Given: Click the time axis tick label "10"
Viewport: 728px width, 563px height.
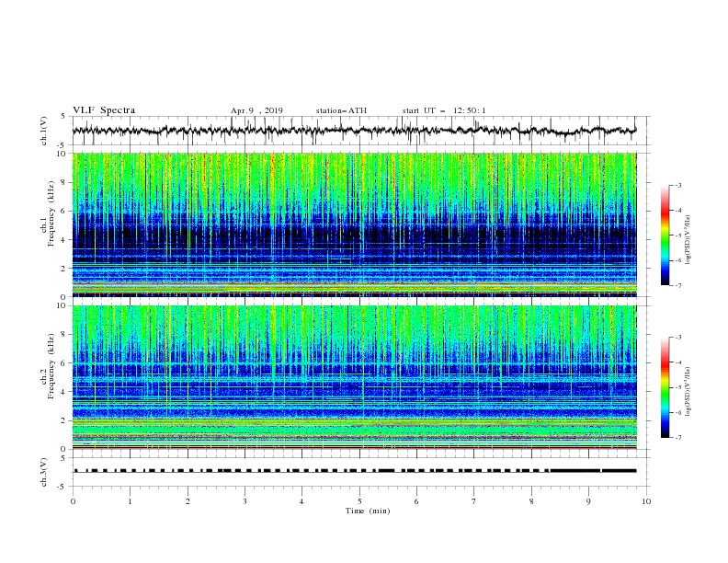Looking at the screenshot, I should coord(646,501).
